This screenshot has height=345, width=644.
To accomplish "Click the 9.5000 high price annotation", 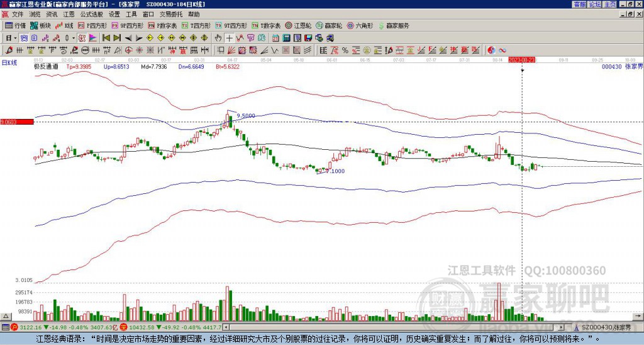I will tap(246, 116).
